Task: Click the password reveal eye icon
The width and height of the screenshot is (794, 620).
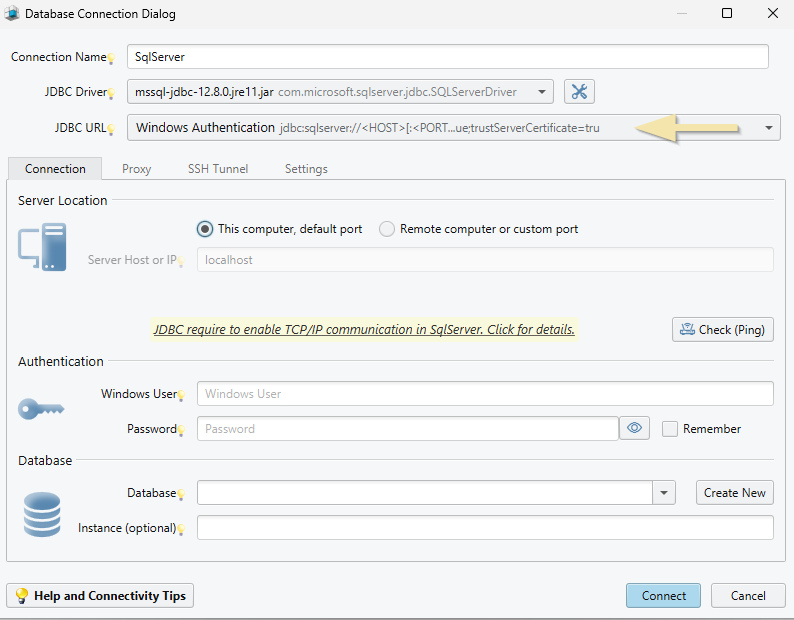Action: click(634, 428)
